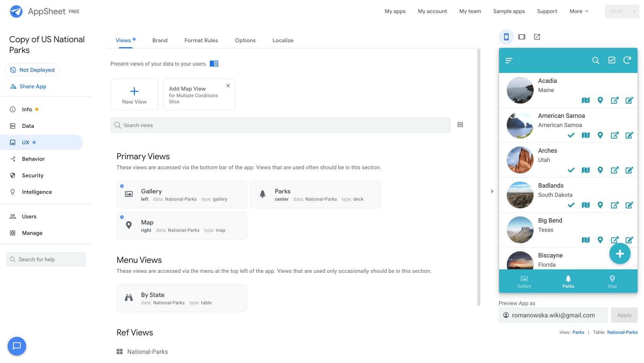Edit the Badlands entry

629,205
